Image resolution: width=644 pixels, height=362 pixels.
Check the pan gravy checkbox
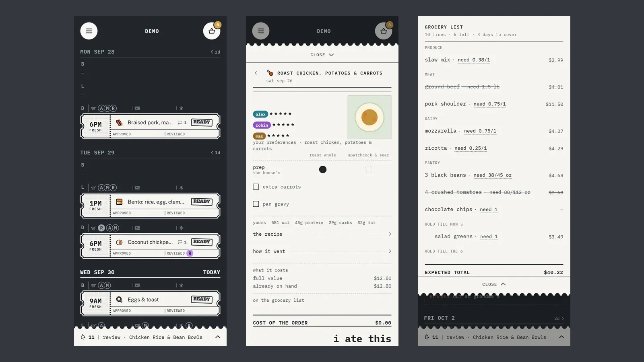point(256,204)
